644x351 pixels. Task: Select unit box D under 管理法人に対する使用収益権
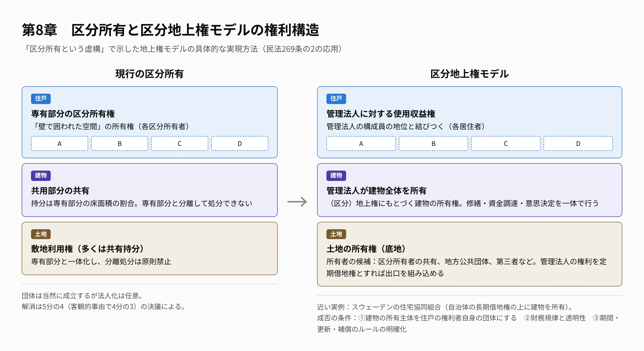[x=578, y=143]
